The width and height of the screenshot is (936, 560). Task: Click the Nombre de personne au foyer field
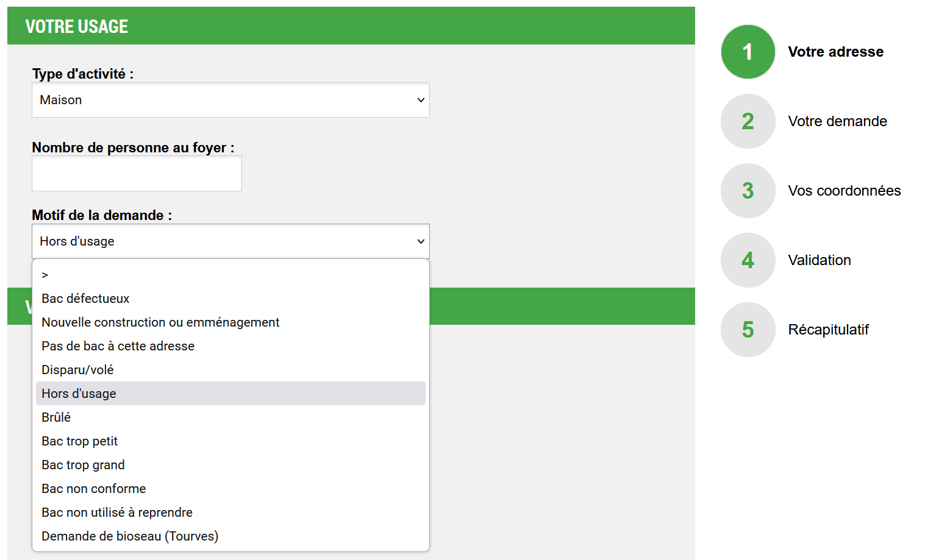[137, 174]
